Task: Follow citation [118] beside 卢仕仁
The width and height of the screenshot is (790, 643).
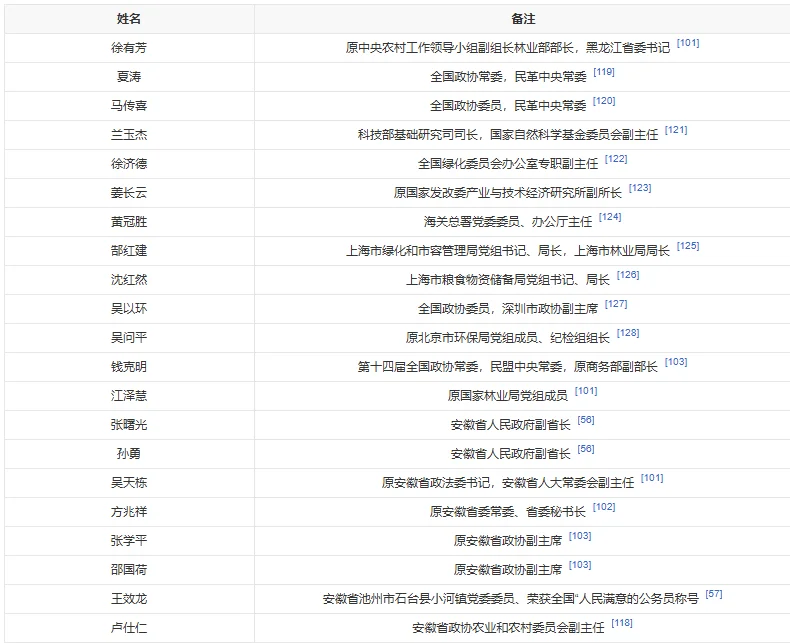Action: pyautogui.click(x=622, y=623)
